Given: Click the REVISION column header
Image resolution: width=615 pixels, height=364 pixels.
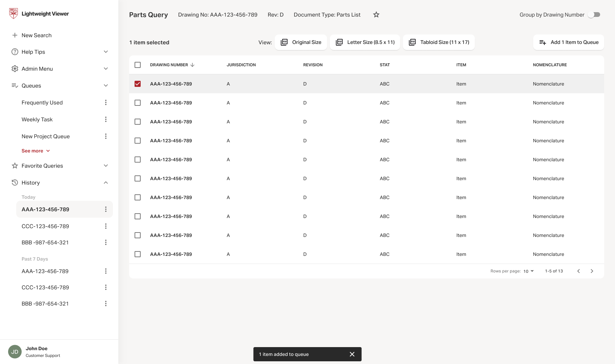Looking at the screenshot, I should [x=313, y=65].
